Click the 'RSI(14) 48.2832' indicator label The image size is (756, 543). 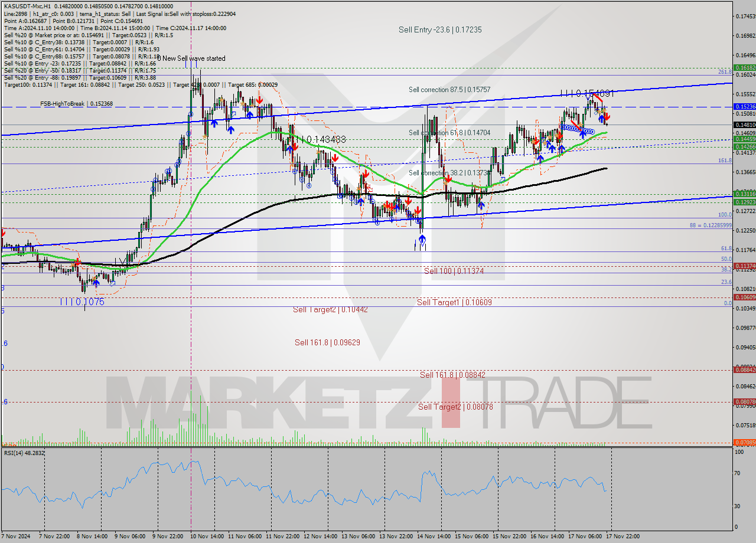[x=24, y=453]
